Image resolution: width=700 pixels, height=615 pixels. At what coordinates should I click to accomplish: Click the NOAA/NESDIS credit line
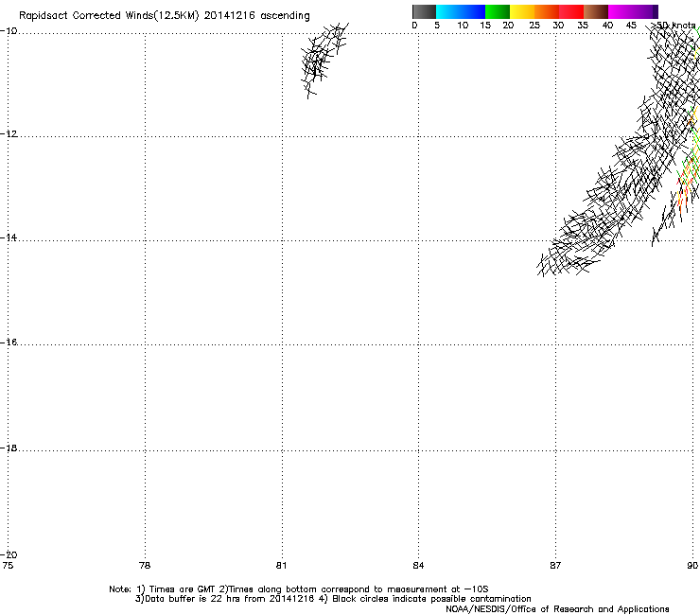tap(557, 609)
